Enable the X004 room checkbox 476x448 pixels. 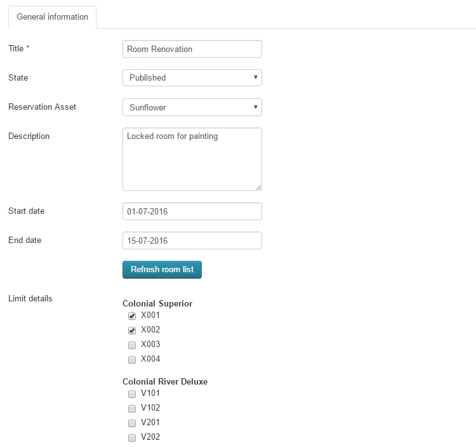pos(132,360)
